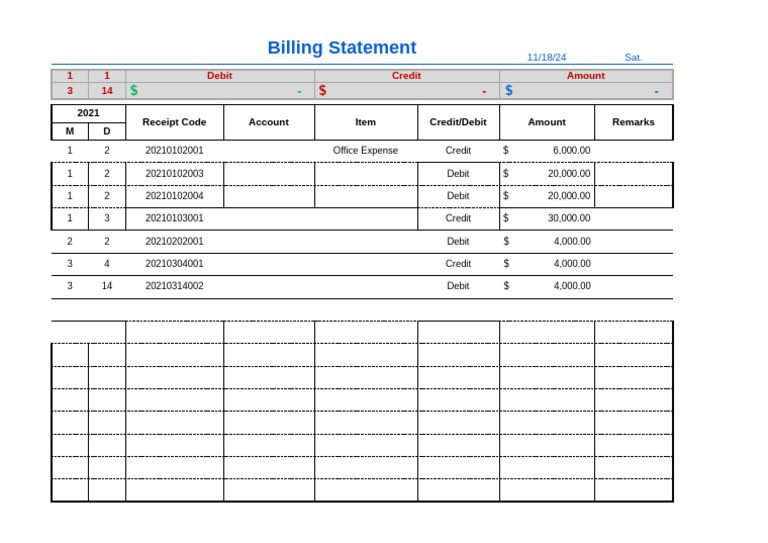Select the red Amount summary header
Viewport: 768px width, 543px height.
pos(585,75)
